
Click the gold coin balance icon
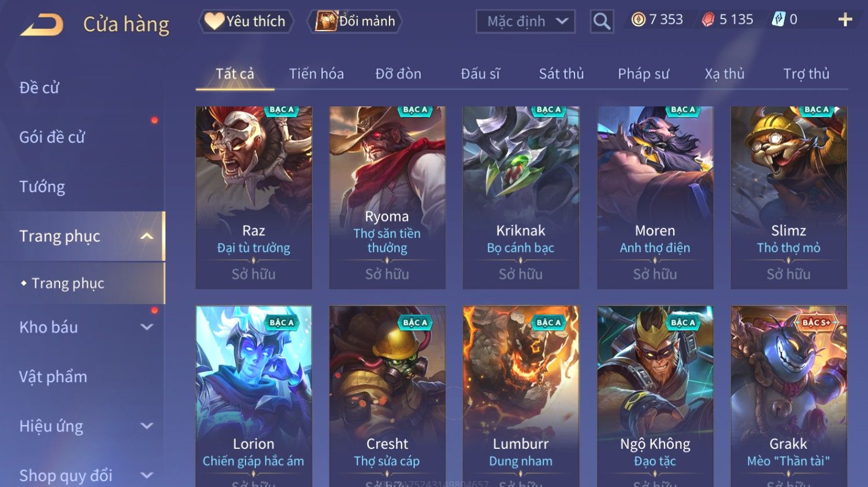tap(638, 20)
